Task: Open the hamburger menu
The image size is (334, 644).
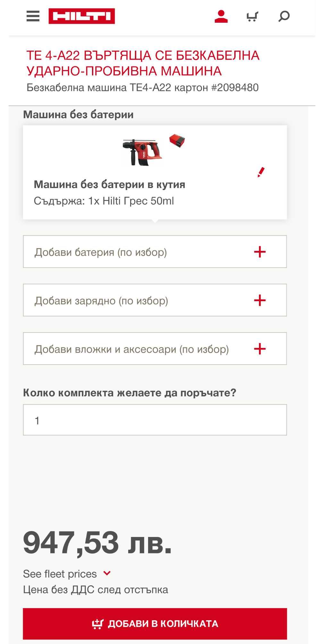Action: (x=33, y=16)
